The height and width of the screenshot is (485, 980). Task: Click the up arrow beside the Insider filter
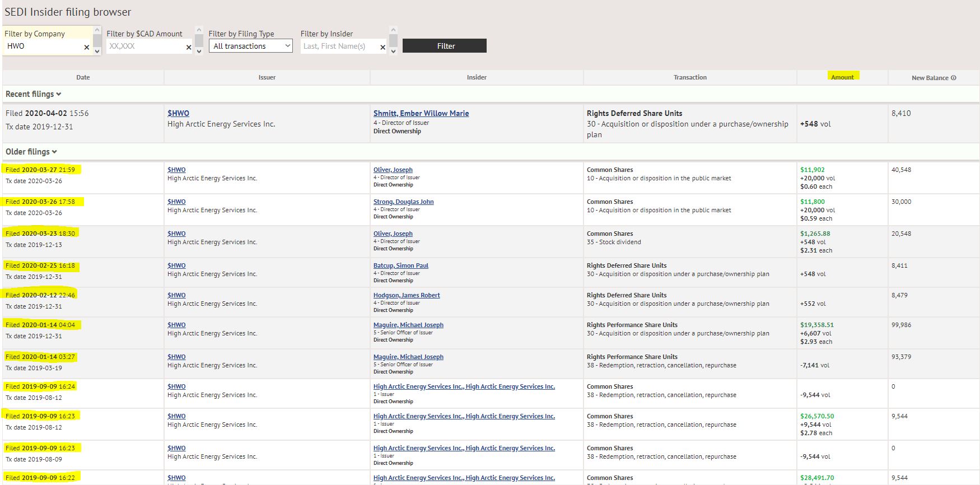tap(393, 30)
